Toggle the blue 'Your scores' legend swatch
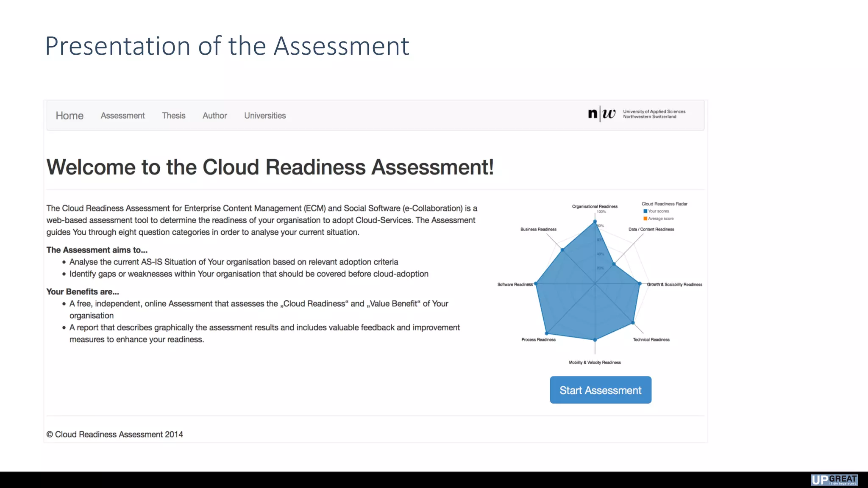This screenshot has height=488, width=868. click(645, 211)
